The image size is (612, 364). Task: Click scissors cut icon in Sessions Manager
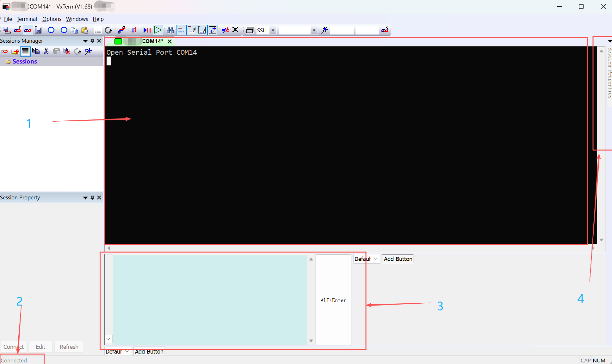[46, 51]
